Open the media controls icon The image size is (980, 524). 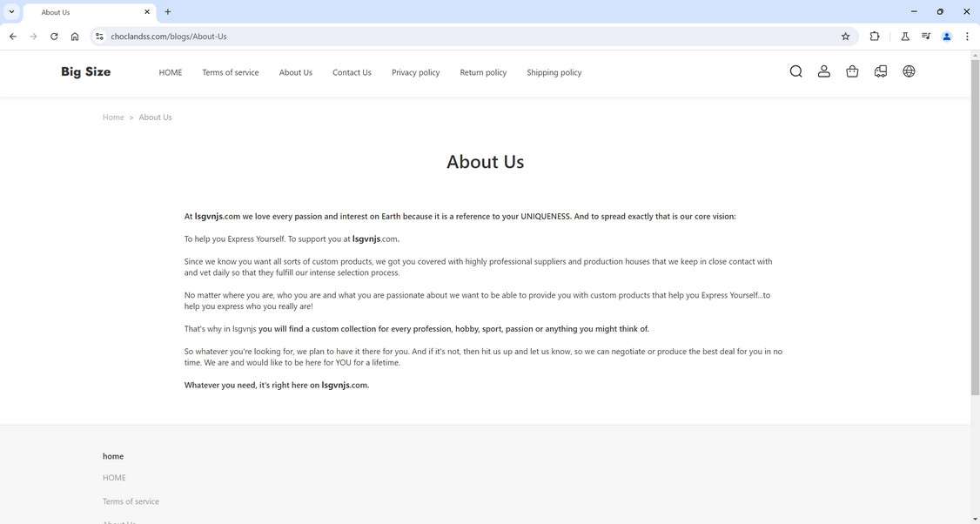(926, 37)
